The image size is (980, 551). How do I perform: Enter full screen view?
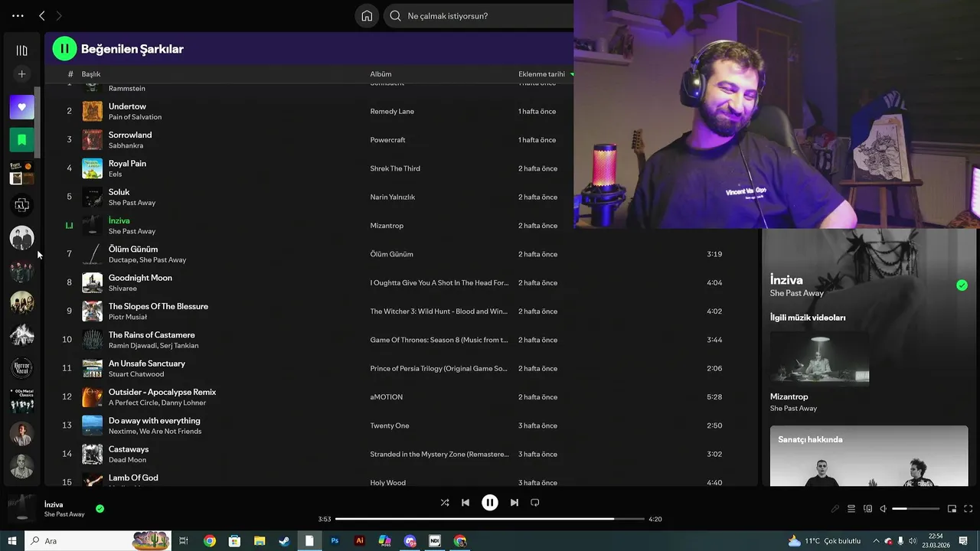pyautogui.click(x=969, y=509)
